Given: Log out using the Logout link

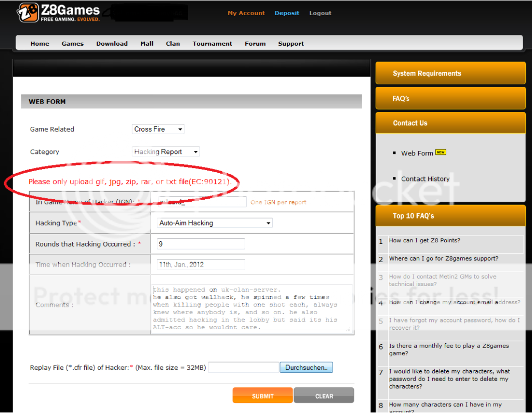Looking at the screenshot, I should (x=320, y=13).
